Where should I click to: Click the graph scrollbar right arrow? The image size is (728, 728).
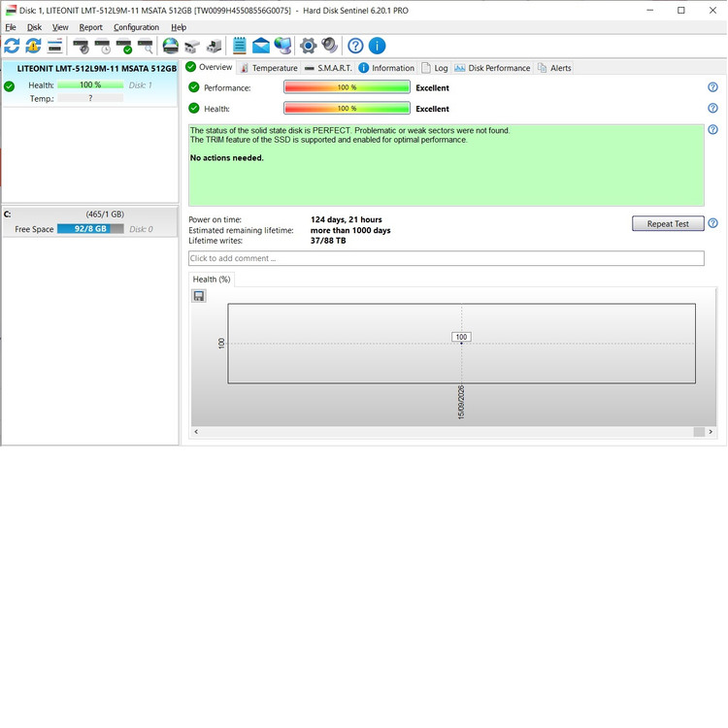(x=711, y=432)
